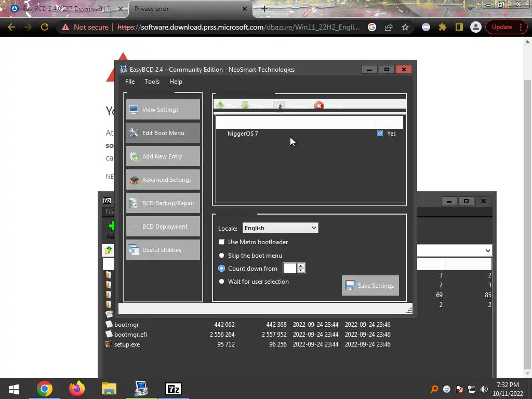Click the network tray icon

472,389
